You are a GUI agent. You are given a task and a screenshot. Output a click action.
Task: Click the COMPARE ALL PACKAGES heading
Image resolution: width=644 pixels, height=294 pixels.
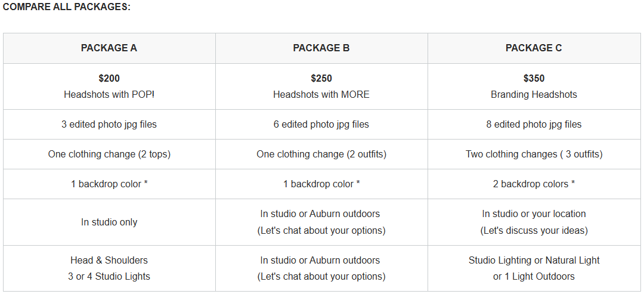click(67, 7)
